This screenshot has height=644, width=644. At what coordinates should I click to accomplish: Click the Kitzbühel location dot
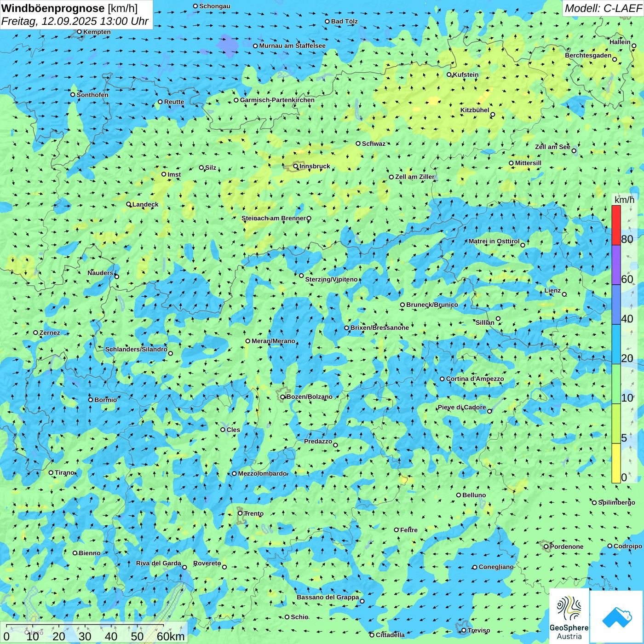(x=493, y=115)
